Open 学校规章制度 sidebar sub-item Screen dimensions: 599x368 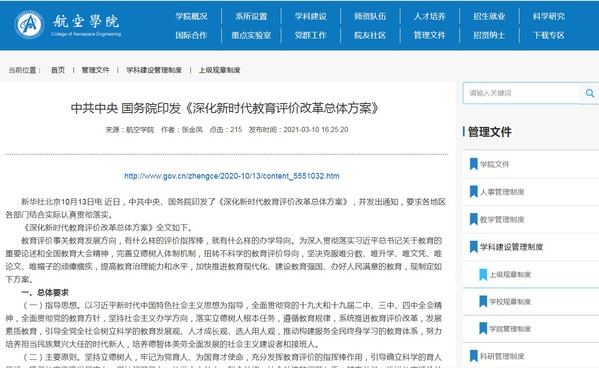510,302
